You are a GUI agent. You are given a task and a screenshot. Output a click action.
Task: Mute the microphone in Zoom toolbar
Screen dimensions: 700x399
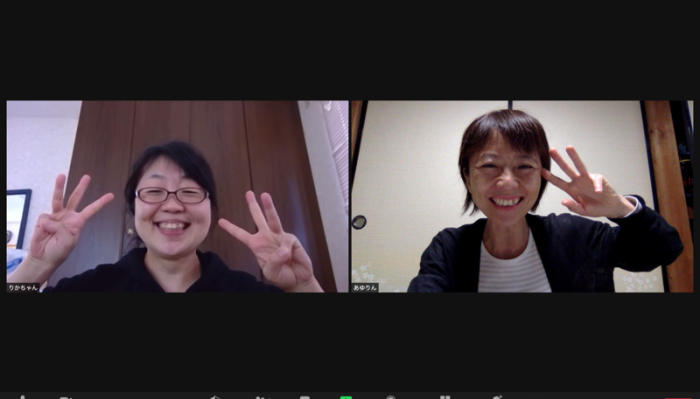click(22, 397)
